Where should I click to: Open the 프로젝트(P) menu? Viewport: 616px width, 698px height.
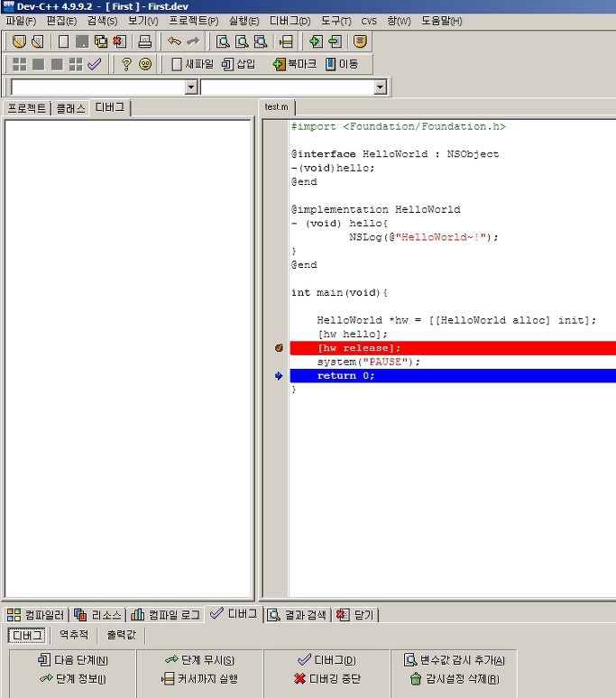194,21
